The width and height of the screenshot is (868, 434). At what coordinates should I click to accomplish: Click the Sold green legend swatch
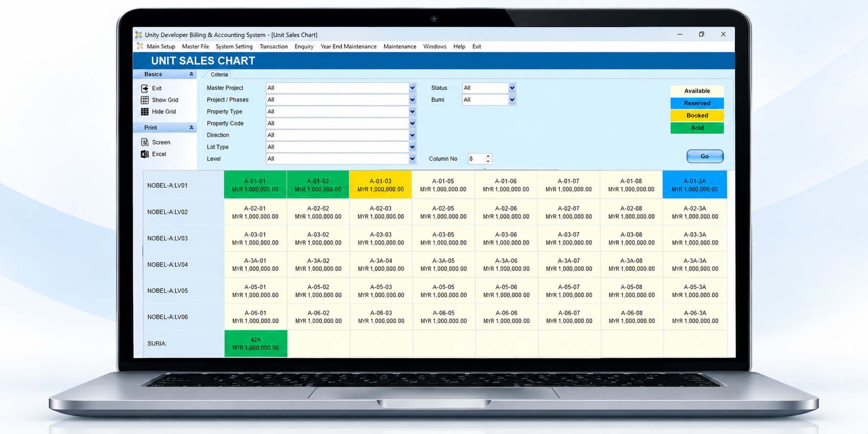click(x=697, y=128)
